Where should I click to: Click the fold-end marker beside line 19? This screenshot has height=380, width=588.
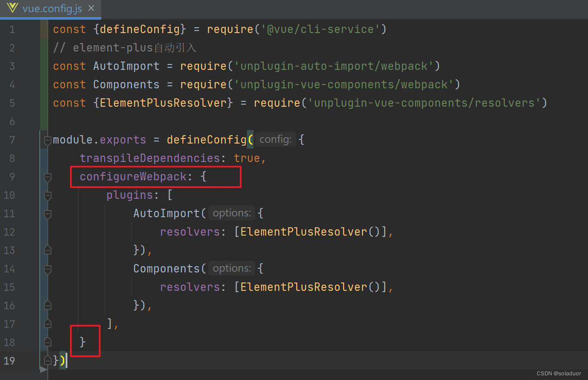tap(47, 360)
